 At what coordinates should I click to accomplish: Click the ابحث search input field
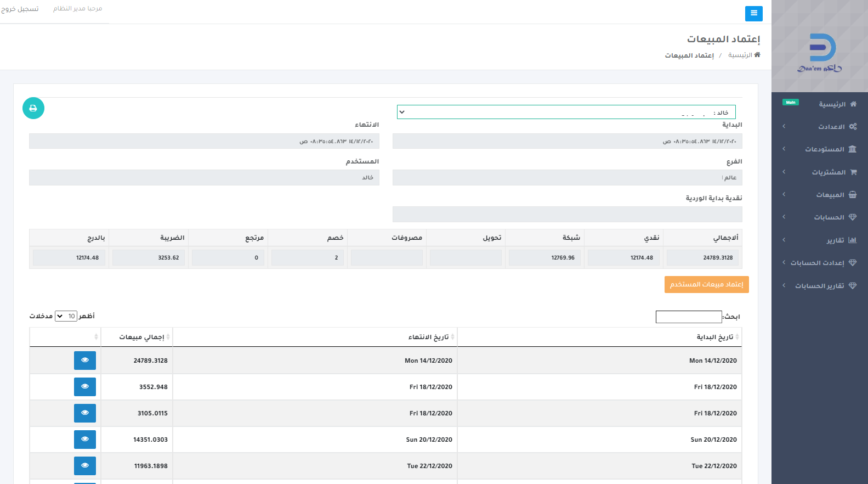pos(689,317)
